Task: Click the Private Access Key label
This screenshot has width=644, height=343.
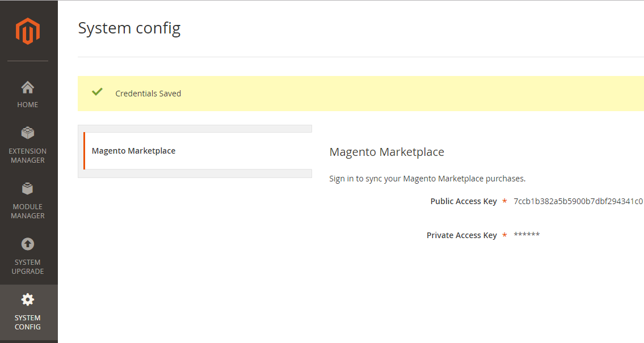Action: (461, 235)
